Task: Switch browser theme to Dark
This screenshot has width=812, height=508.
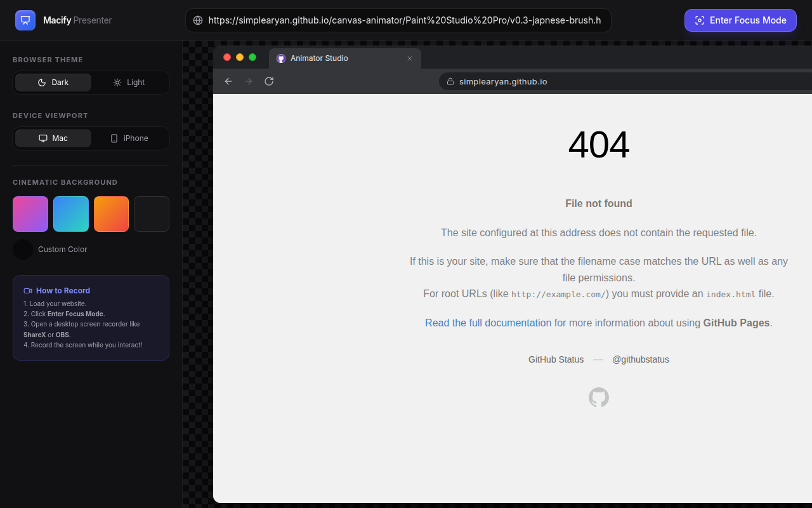Action: click(53, 83)
